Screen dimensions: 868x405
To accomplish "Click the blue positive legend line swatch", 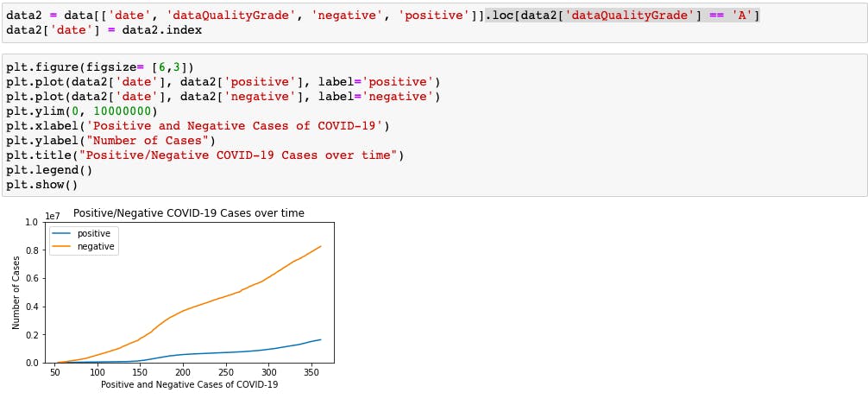I will point(62,234).
